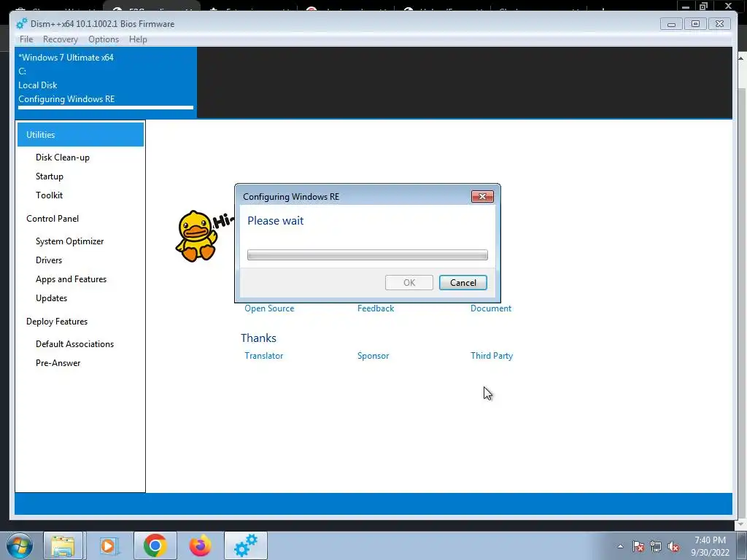This screenshot has height=560, width=747.
Task: Close the Dism++ window
Action: click(x=719, y=24)
